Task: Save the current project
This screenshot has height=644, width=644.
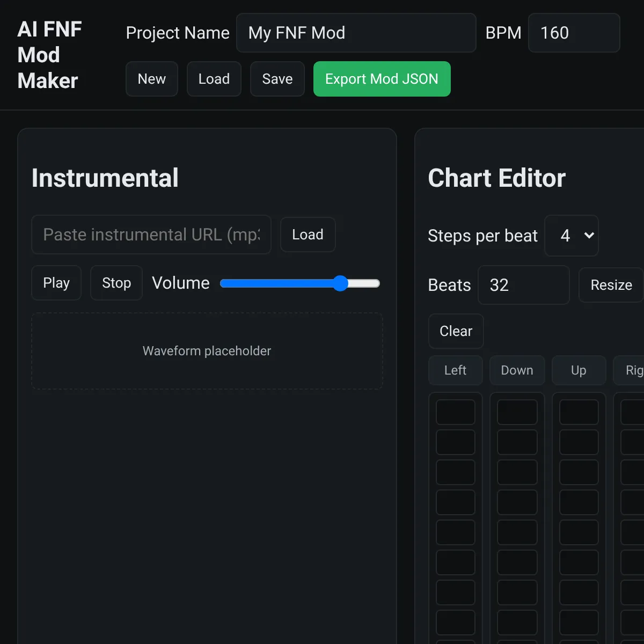Action: (x=277, y=79)
